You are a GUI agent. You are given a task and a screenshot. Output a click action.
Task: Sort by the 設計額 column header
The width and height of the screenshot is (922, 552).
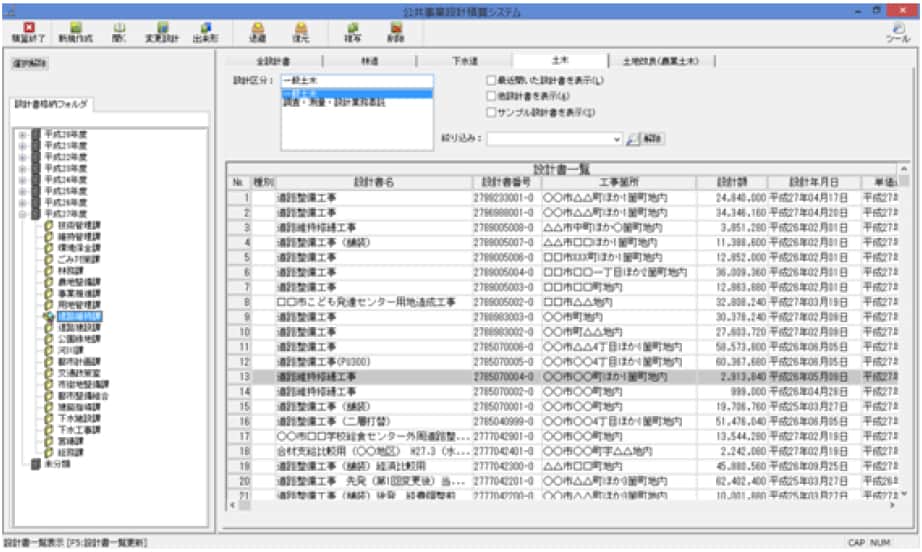[732, 182]
